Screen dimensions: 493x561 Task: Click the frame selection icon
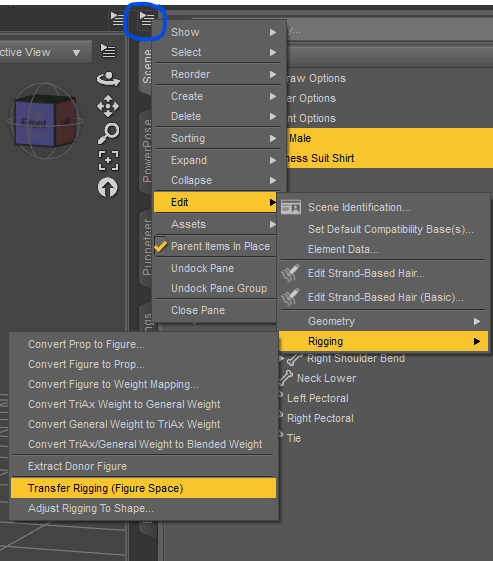pos(108,160)
